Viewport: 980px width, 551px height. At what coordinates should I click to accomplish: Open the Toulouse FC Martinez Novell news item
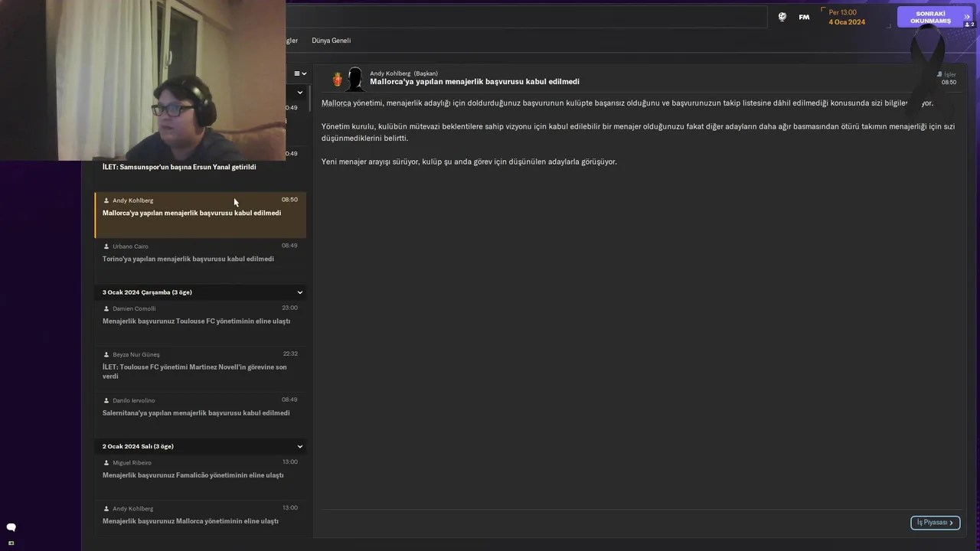[x=201, y=369]
